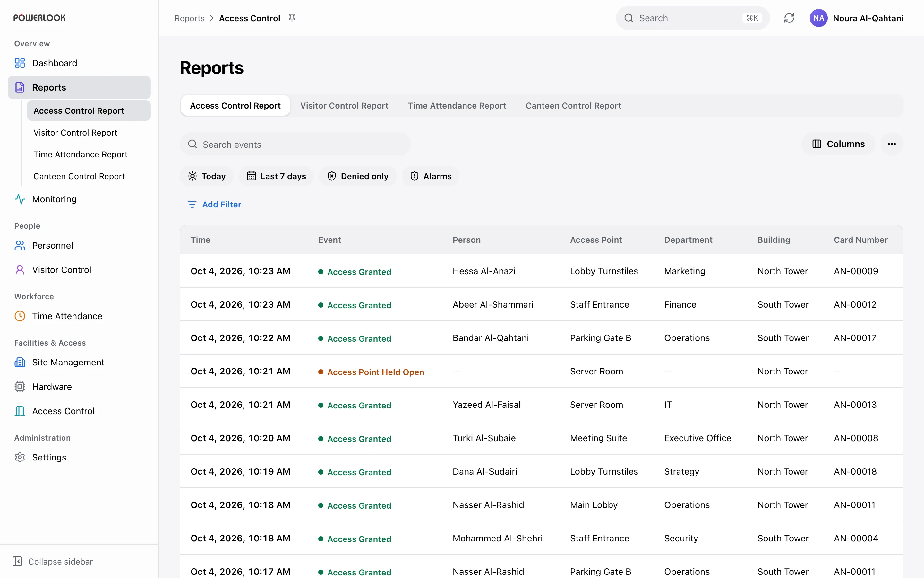
Task: Apply the Today quick filter
Action: 207,176
